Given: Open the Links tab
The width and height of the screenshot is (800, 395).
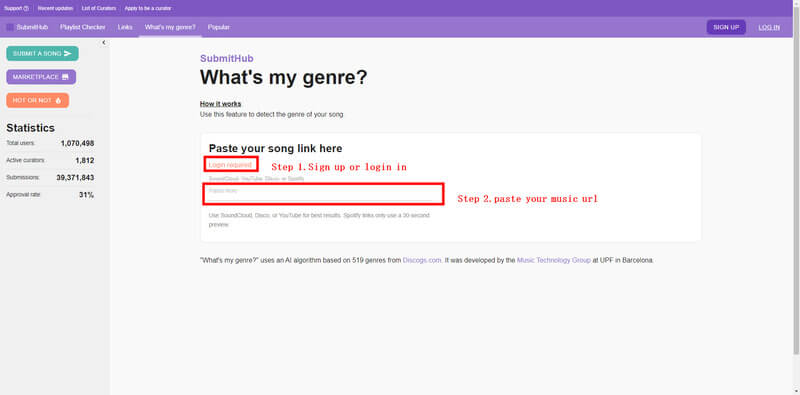Looking at the screenshot, I should click(125, 28).
